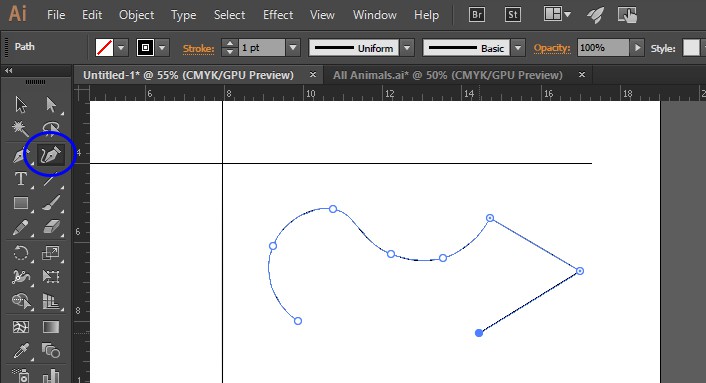Image resolution: width=706 pixels, height=383 pixels.
Task: Open the Basic brush definition dropdown
Action: (x=518, y=48)
